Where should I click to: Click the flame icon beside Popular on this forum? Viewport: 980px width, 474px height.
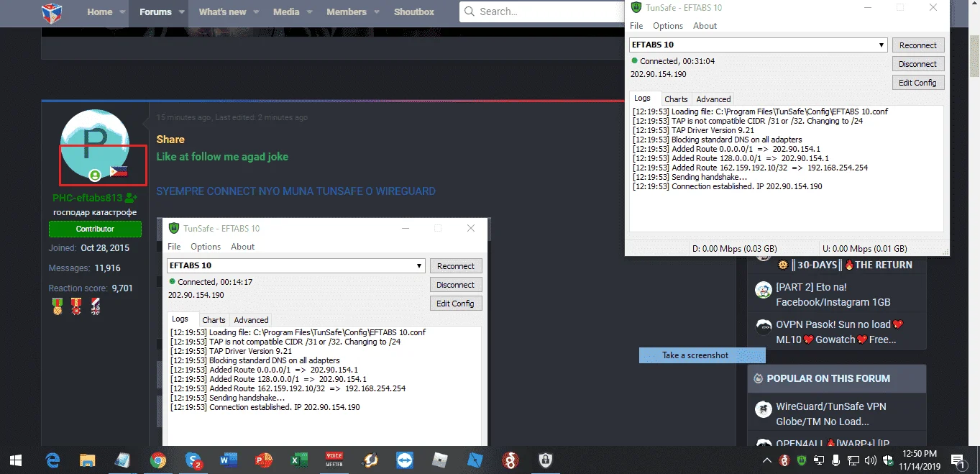pos(758,378)
